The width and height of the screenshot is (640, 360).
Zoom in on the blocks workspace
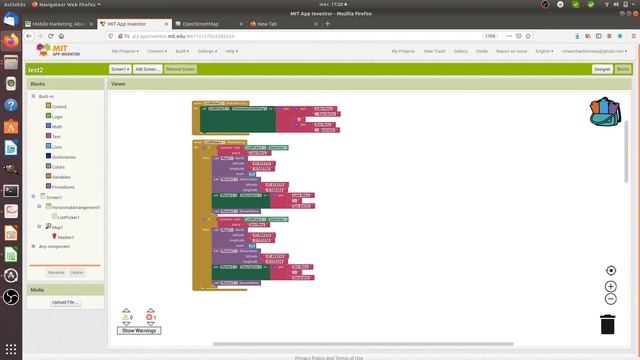coord(611,286)
